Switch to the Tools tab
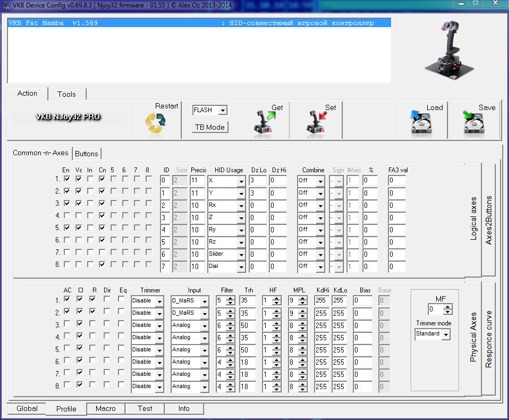Image resolution: width=509 pixels, height=420 pixels. click(x=66, y=94)
